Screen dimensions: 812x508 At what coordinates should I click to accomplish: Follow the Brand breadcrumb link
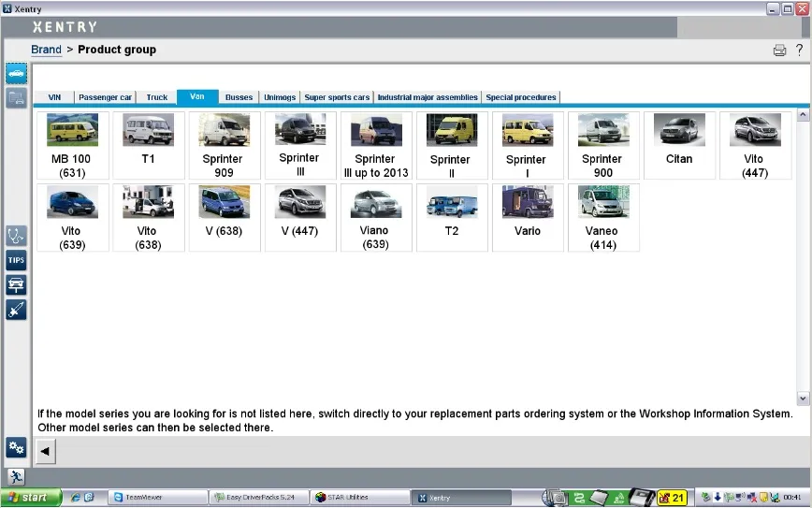[x=46, y=50]
